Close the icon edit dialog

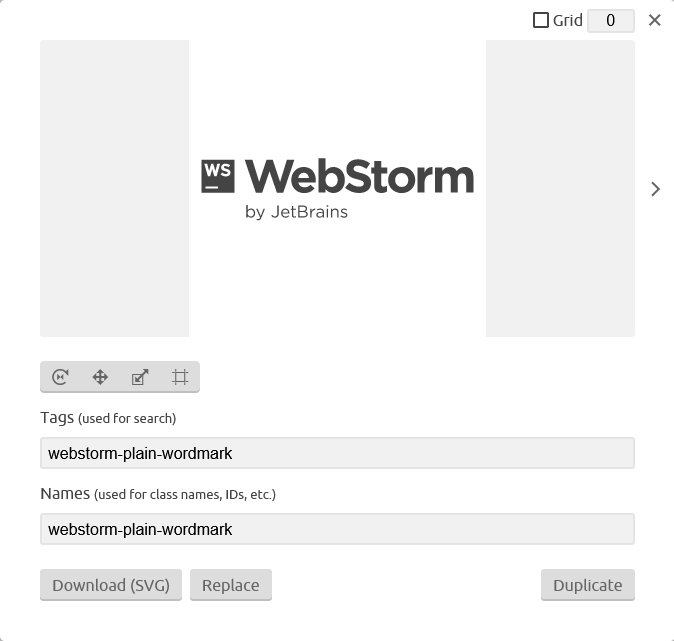pyautogui.click(x=654, y=20)
